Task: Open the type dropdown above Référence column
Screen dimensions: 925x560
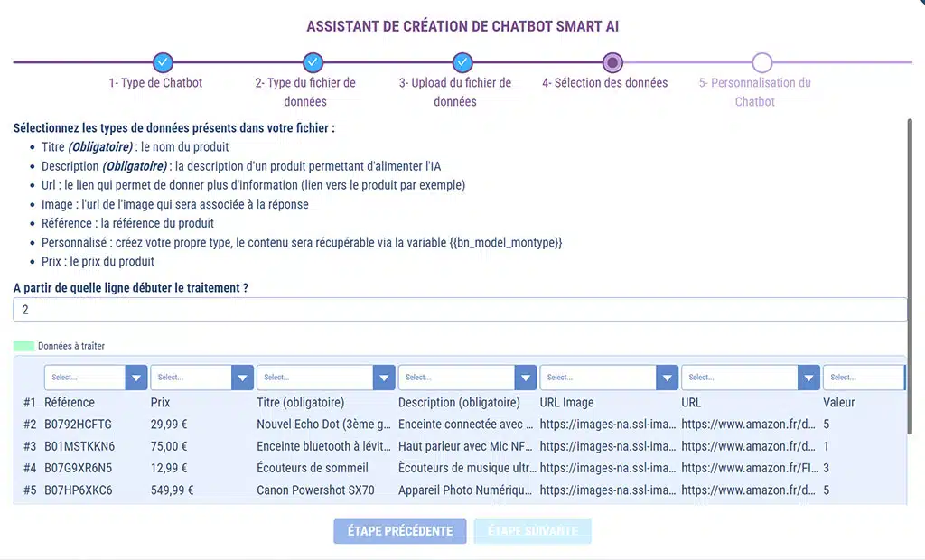Action: tap(96, 378)
